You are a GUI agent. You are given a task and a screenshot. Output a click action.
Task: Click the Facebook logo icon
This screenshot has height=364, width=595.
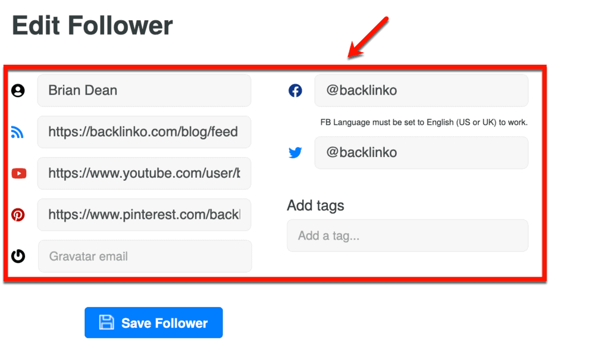[295, 91]
